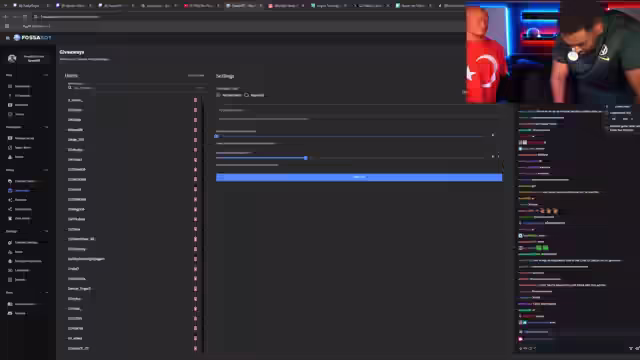This screenshot has height=360, width=640.
Task: Click the Fossabot logo in the header
Action: pos(32,38)
